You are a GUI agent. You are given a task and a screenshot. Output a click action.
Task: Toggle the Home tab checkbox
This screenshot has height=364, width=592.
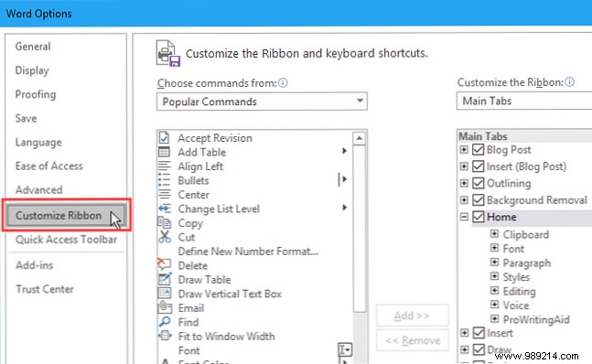coord(478,217)
